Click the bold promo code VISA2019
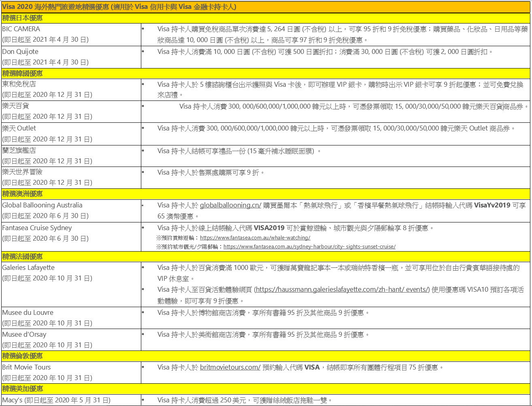 coord(269,228)
